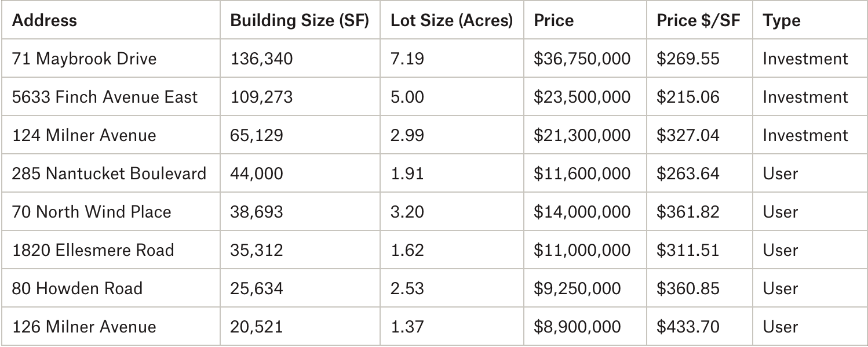Select the $14,000,000 price cell
Viewport: 868px width, 347px height.
pyautogui.click(x=582, y=212)
